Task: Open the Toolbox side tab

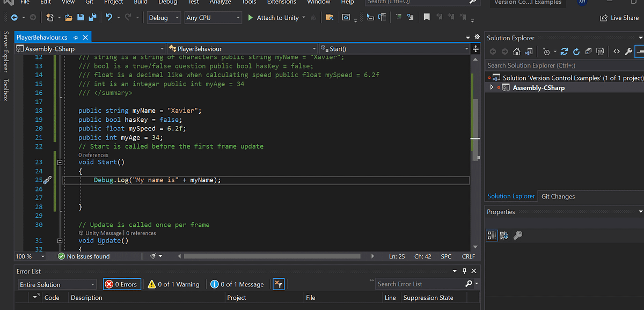Action: point(6,90)
